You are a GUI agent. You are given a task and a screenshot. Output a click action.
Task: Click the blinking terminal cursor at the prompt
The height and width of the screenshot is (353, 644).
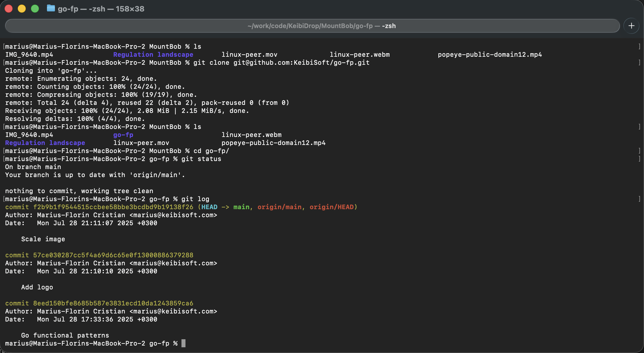coord(183,343)
